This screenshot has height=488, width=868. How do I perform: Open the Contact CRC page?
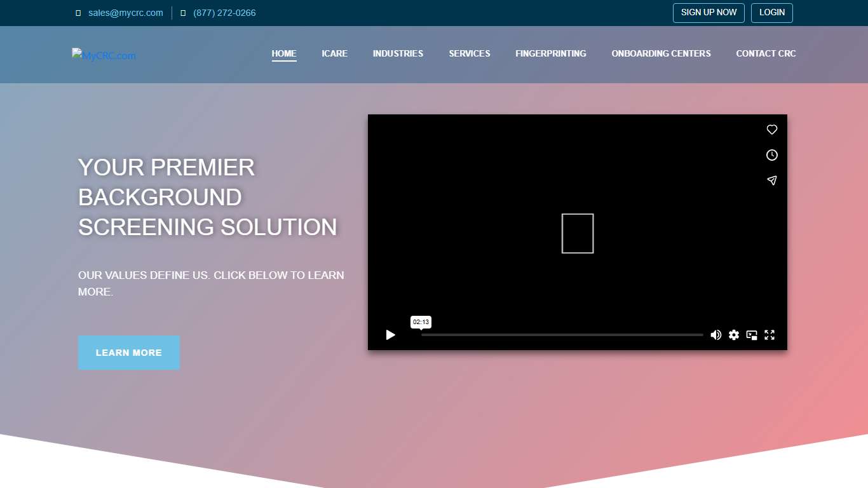[x=766, y=53]
